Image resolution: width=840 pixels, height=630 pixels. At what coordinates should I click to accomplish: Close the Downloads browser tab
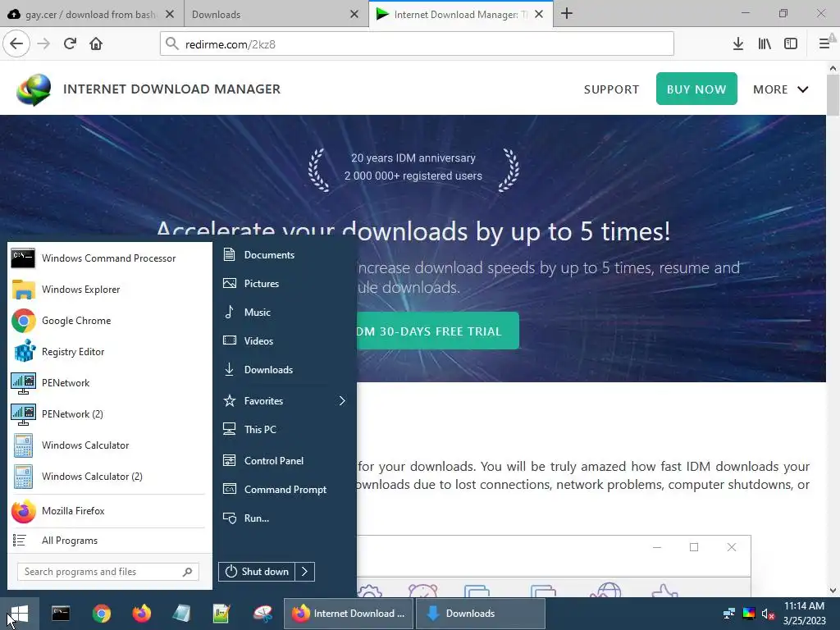pyautogui.click(x=354, y=15)
